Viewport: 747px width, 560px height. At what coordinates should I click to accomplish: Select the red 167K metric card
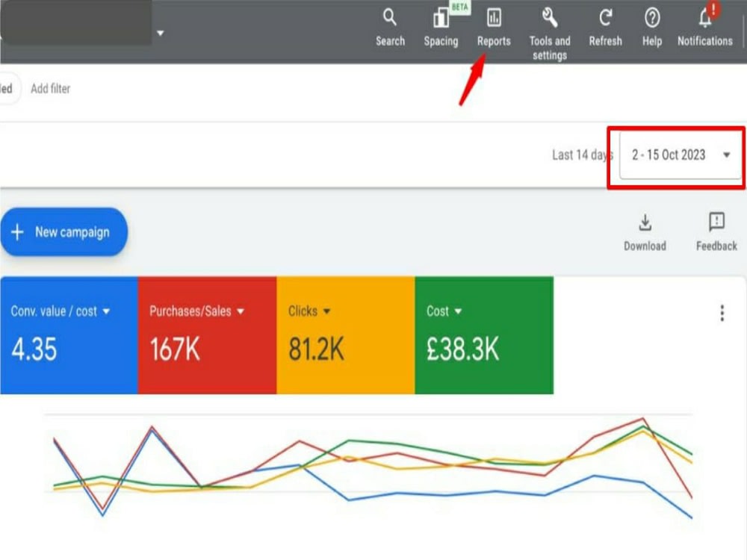pos(207,335)
